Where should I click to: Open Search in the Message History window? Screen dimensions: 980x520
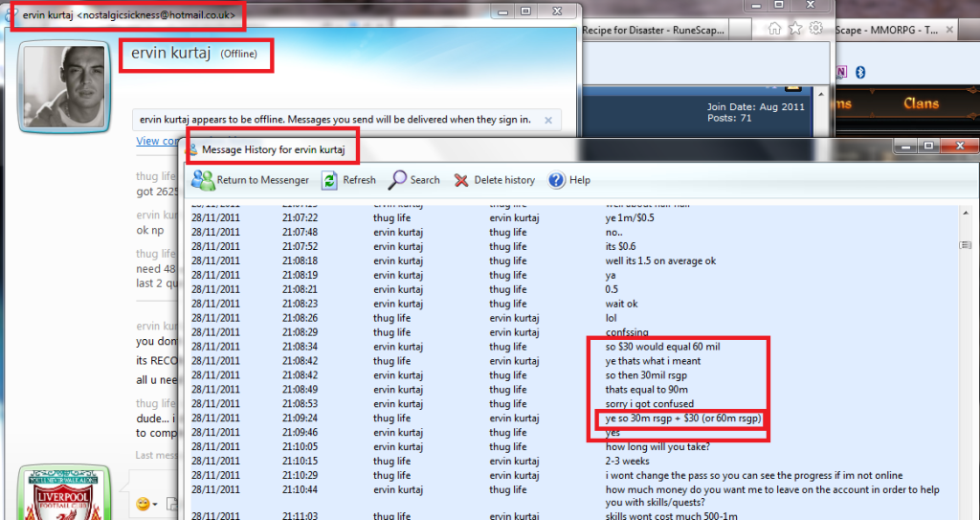click(413, 180)
